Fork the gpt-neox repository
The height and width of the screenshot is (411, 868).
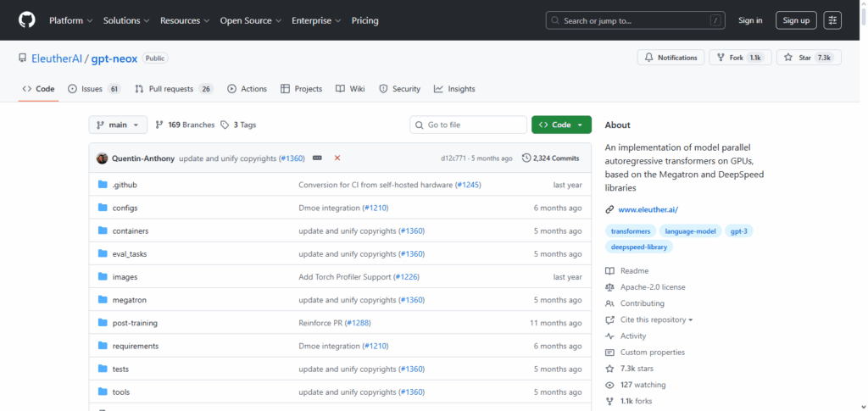738,58
